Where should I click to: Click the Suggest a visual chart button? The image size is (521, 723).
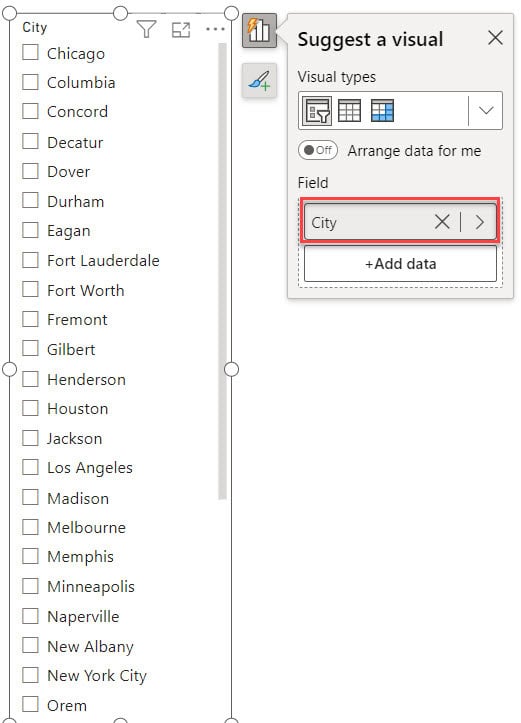[x=259, y=30]
